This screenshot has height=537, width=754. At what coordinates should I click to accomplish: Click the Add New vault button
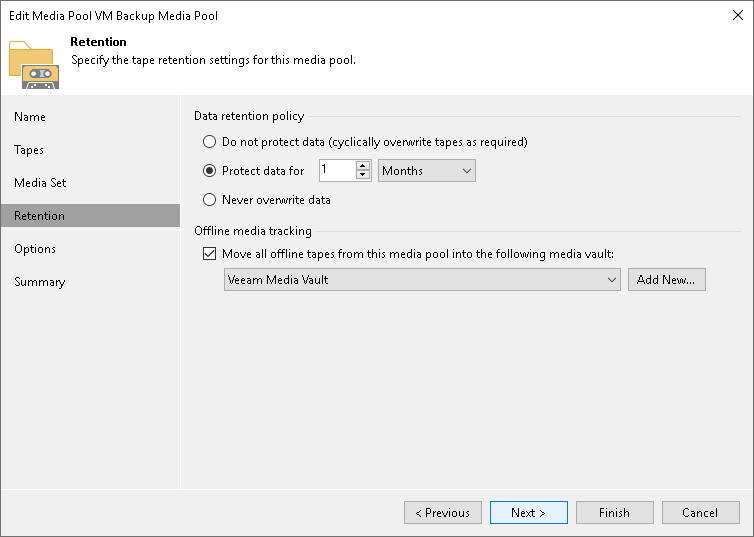(x=666, y=280)
